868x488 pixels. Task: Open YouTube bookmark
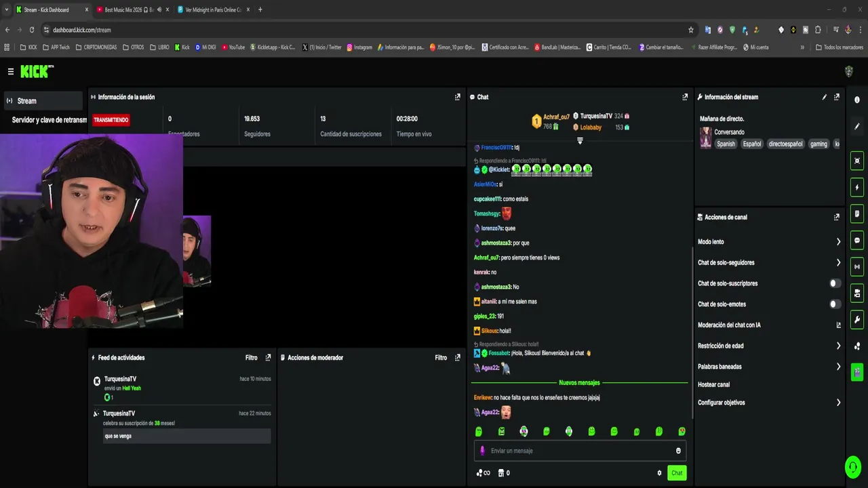coord(233,47)
